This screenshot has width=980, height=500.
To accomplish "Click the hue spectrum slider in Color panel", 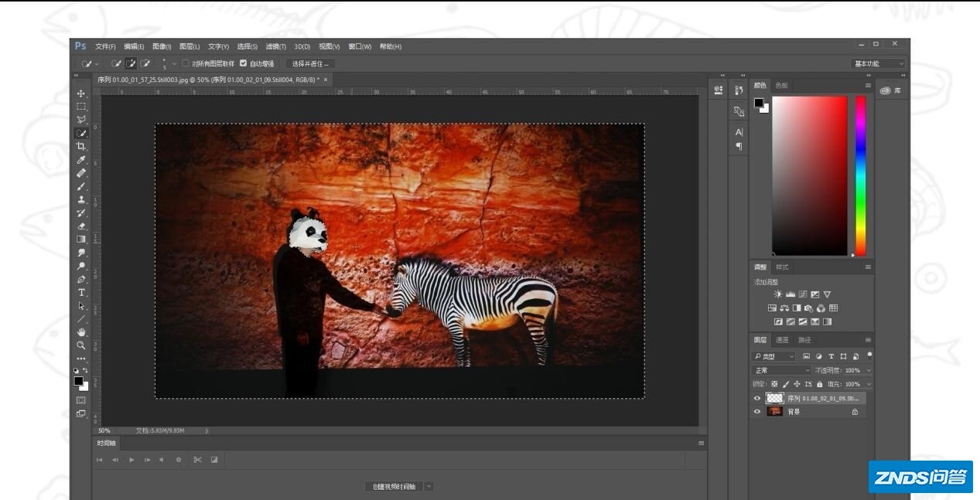I will 860,176.
